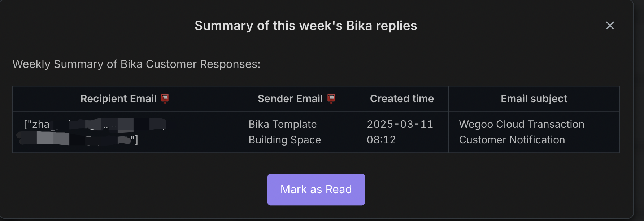Click the Weekly Summary of Bika Customer Responses text
Viewport: 644px width, 221px height.
point(136,64)
